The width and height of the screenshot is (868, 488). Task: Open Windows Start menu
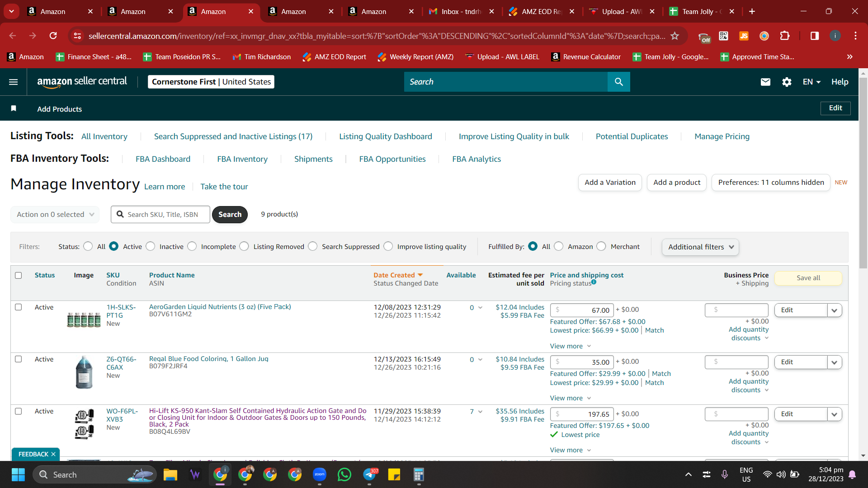pos(18,474)
